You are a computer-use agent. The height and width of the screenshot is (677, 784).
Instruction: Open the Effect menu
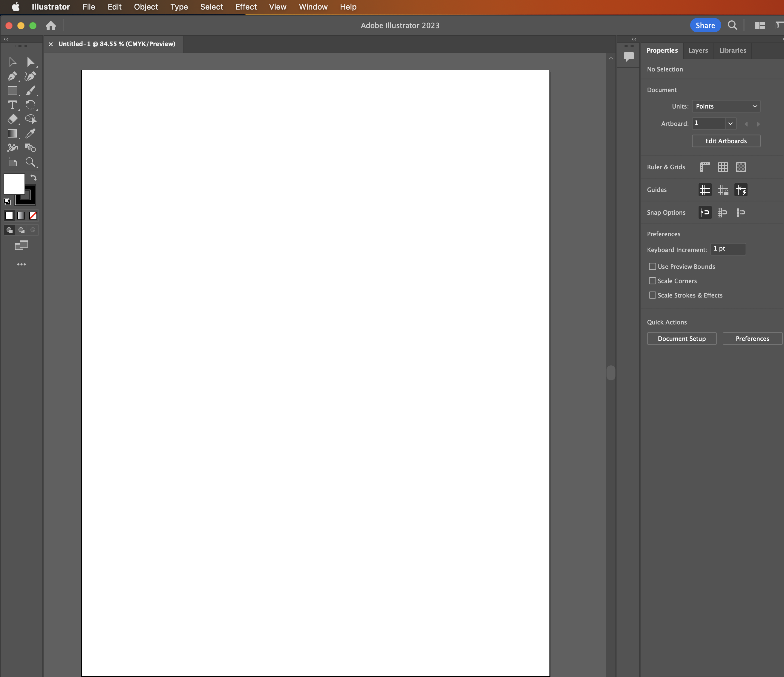click(x=246, y=7)
